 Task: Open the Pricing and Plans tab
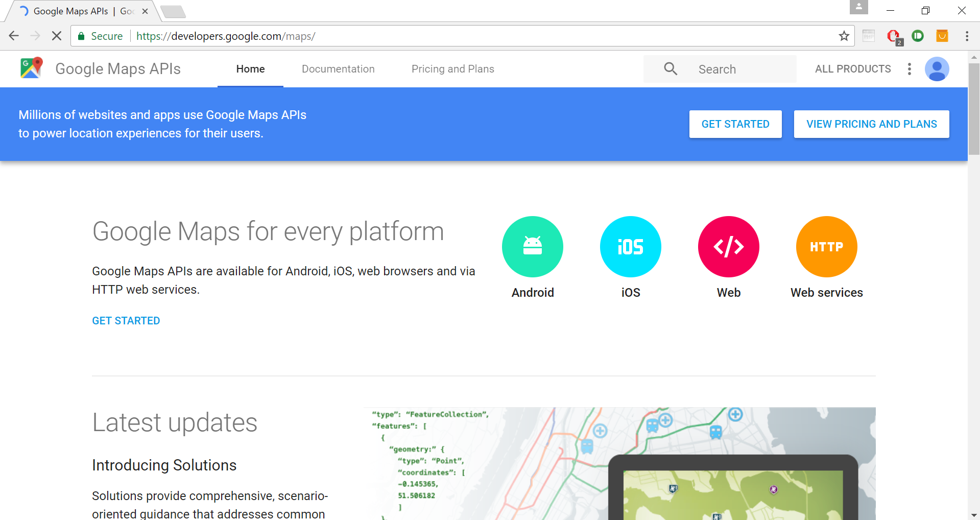453,69
